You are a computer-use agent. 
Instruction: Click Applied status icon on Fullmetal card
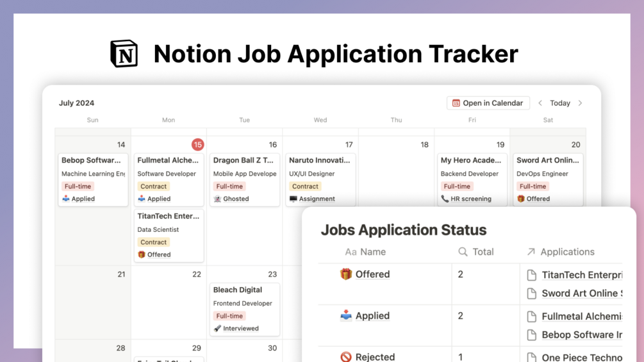(x=142, y=199)
